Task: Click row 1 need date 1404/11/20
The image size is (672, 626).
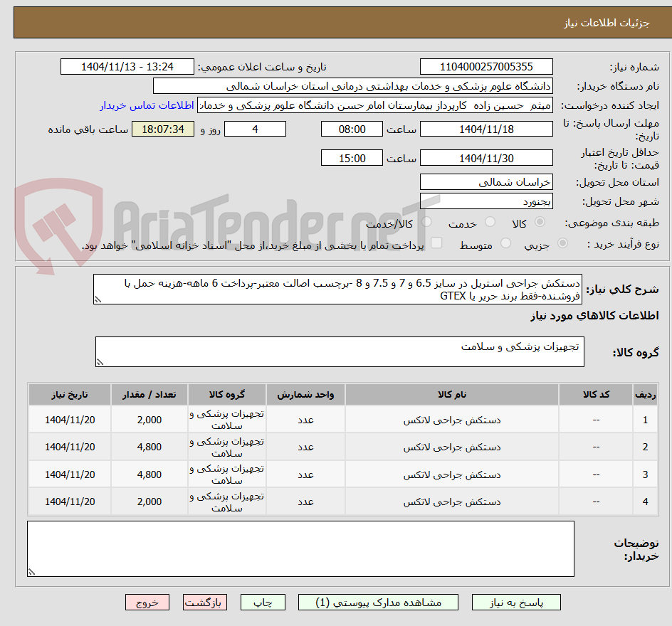Action: point(70,420)
